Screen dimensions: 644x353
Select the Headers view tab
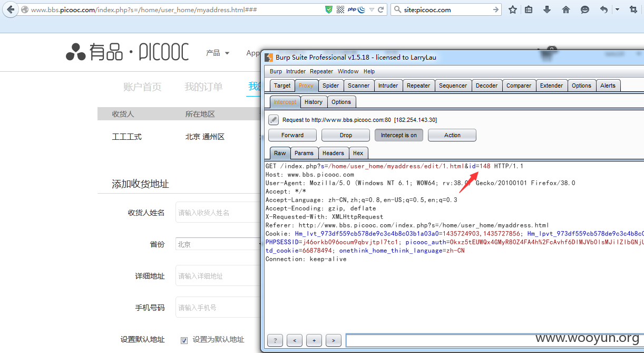pos(333,153)
